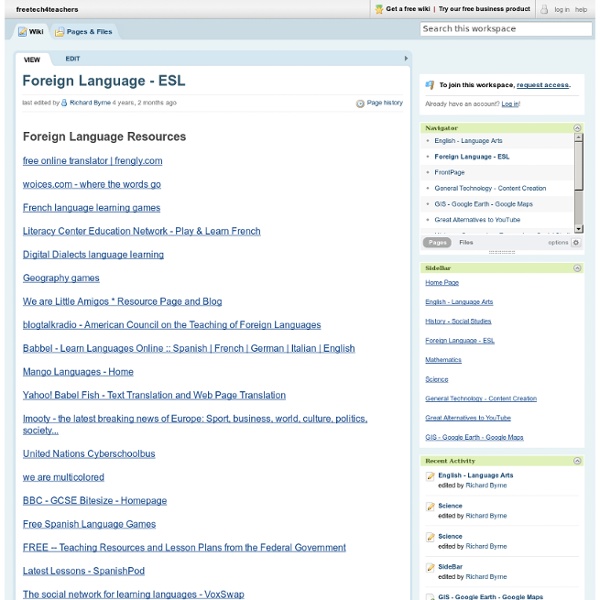The height and width of the screenshot is (600, 600).
Task: Open Latest Lessons - SpanishPod link
Action: click(84, 571)
